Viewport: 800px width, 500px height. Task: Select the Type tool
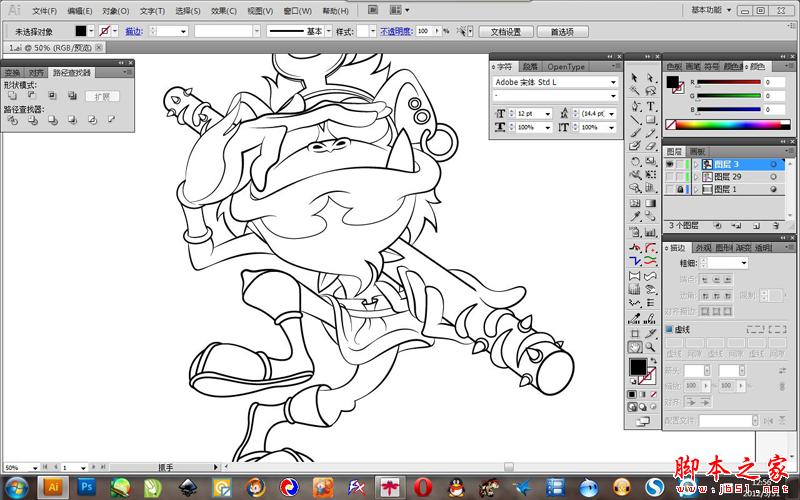pos(651,106)
